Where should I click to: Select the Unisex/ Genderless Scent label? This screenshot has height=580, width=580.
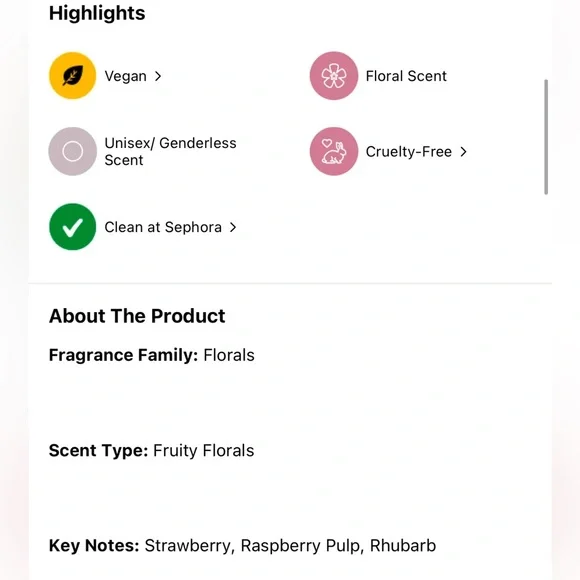click(170, 151)
